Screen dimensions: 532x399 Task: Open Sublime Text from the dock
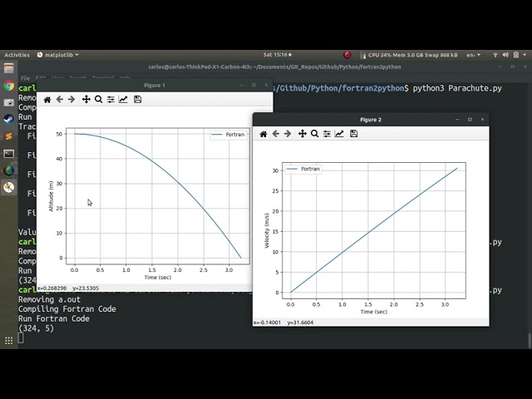click(9, 136)
